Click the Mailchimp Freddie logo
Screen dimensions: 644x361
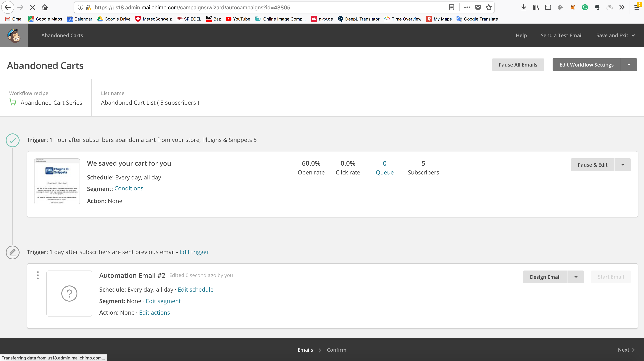[14, 35]
